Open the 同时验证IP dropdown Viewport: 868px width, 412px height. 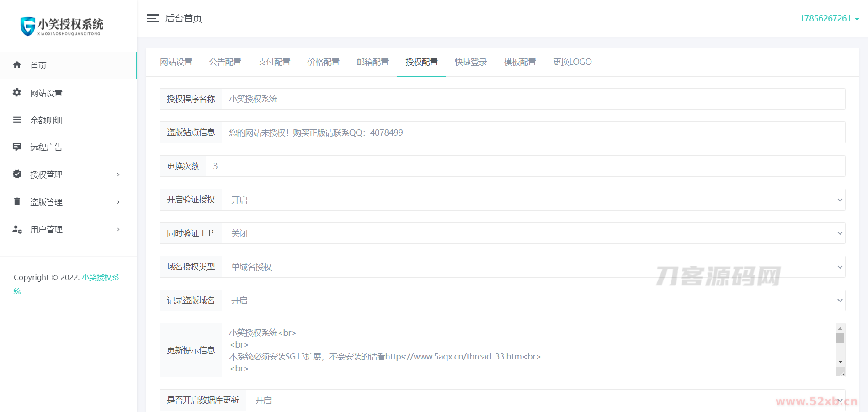click(x=533, y=233)
